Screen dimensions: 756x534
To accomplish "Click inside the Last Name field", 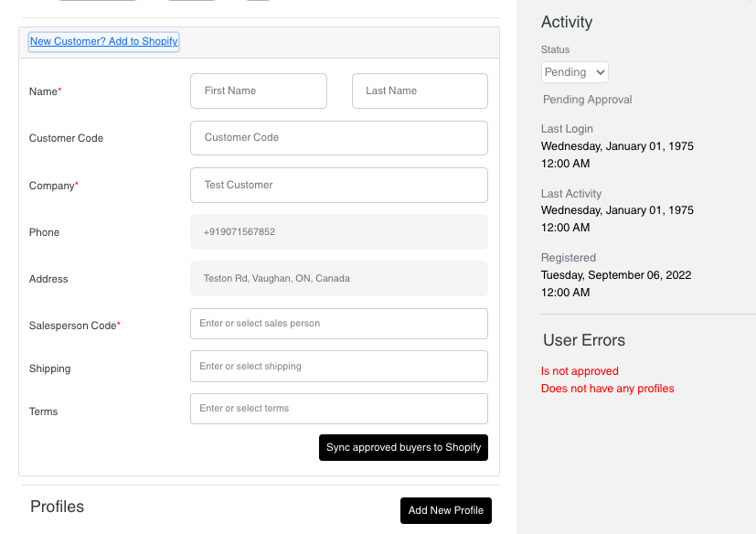I will coord(419,91).
